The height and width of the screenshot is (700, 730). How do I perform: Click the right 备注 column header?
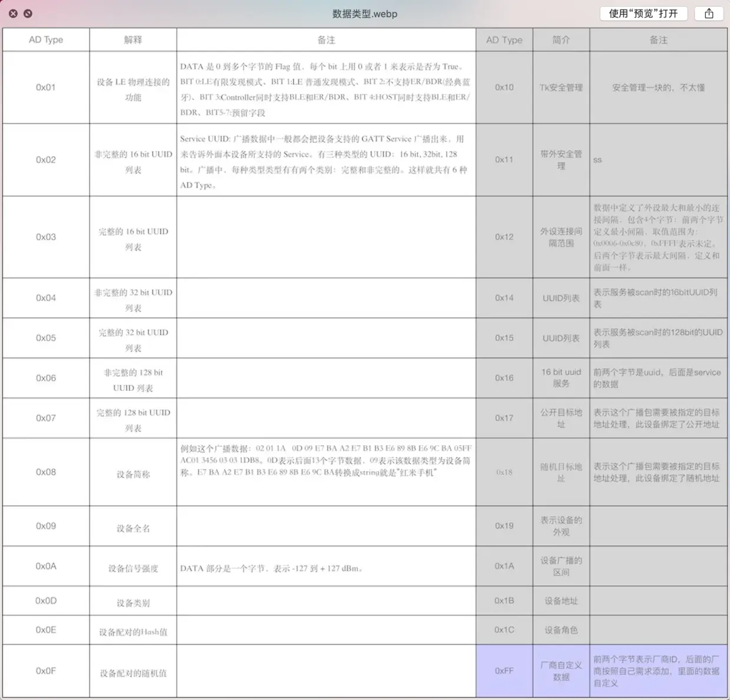[658, 39]
